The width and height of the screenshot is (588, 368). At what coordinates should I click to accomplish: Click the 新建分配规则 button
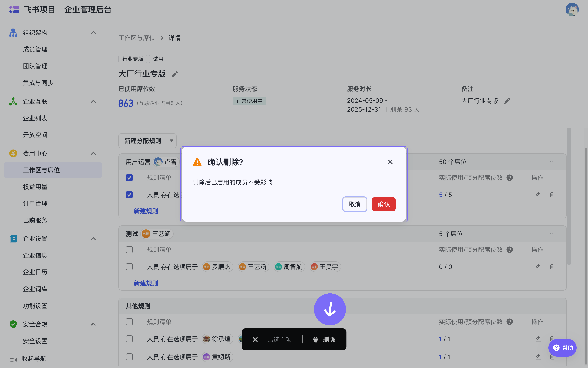pyautogui.click(x=143, y=141)
